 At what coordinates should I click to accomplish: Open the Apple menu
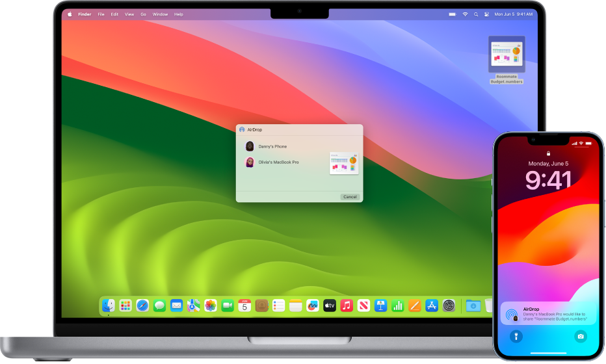point(68,14)
